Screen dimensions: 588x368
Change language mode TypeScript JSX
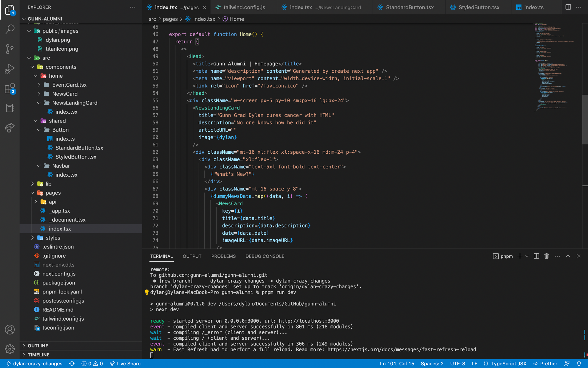pyautogui.click(x=509, y=364)
